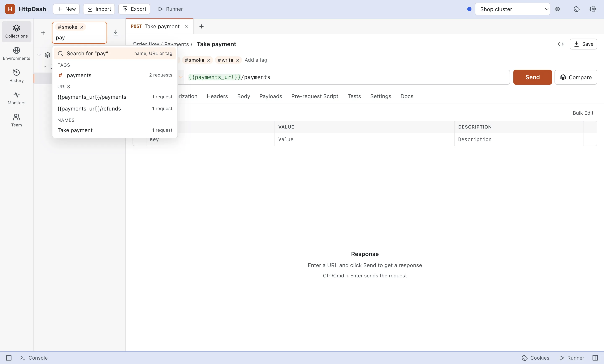Viewport: 604px width, 364px height.
Task: Click the Send button
Action: tap(532, 77)
